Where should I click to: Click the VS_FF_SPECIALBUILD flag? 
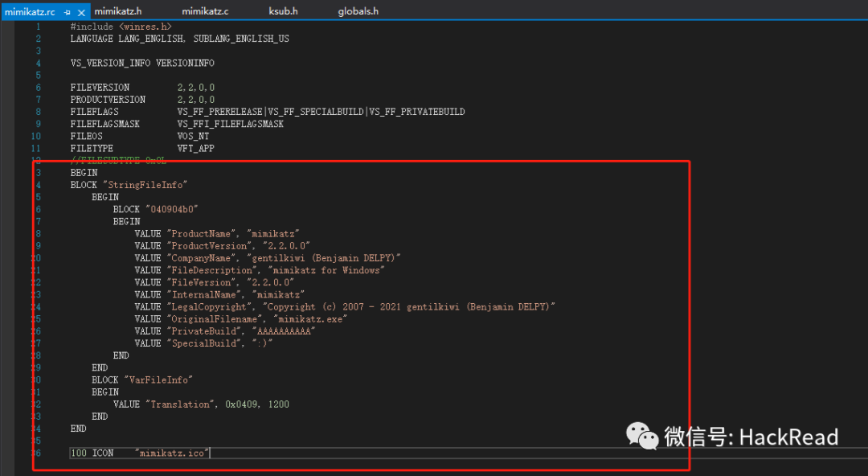click(316, 112)
